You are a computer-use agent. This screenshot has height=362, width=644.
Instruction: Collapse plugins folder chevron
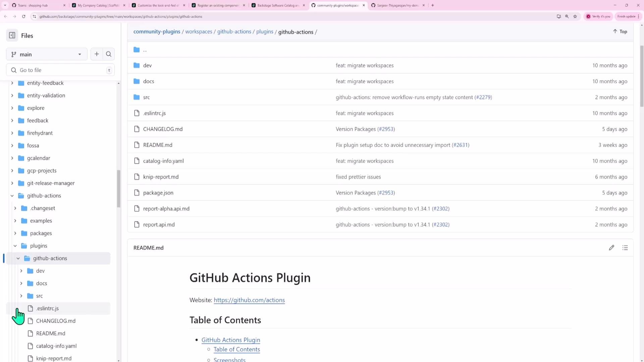(x=15, y=246)
